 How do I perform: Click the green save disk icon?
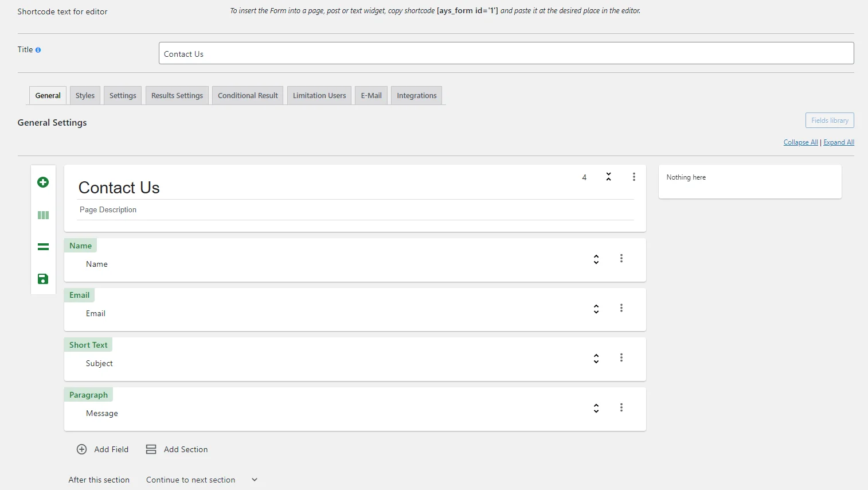point(43,279)
